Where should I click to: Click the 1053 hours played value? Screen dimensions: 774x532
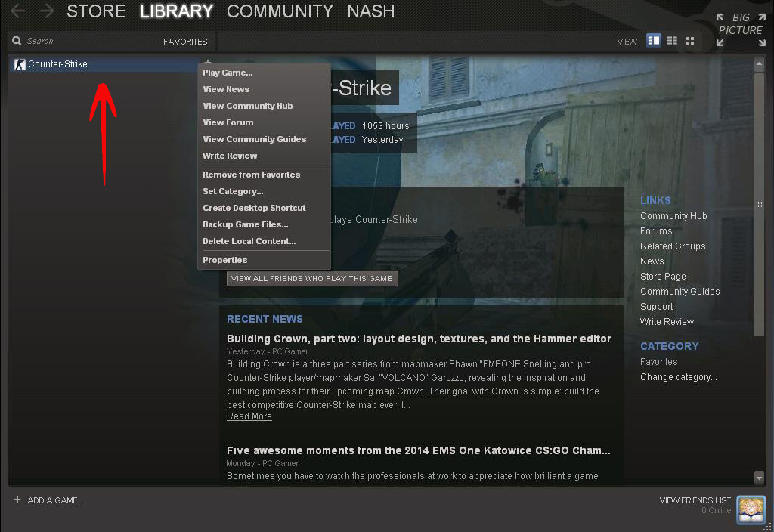click(385, 126)
